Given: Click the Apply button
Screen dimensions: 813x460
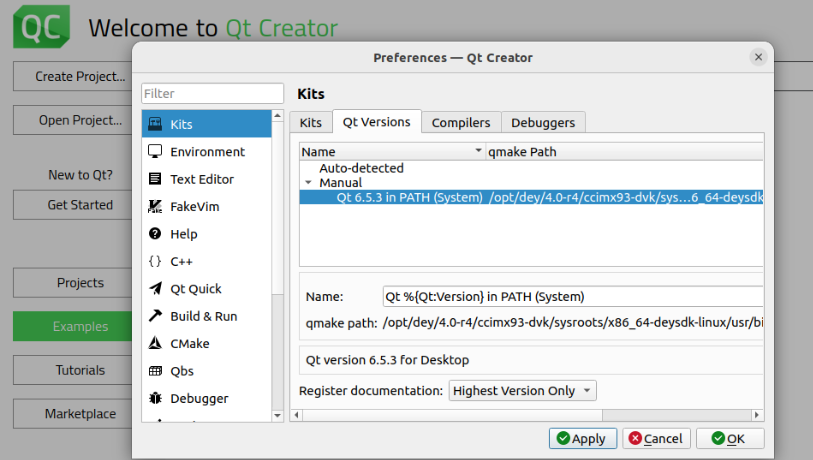Looking at the screenshot, I should coord(583,438).
